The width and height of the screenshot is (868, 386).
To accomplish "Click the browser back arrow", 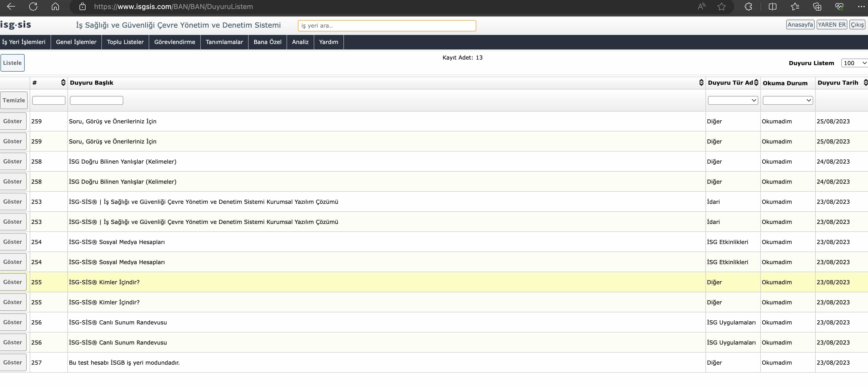I will point(11,6).
